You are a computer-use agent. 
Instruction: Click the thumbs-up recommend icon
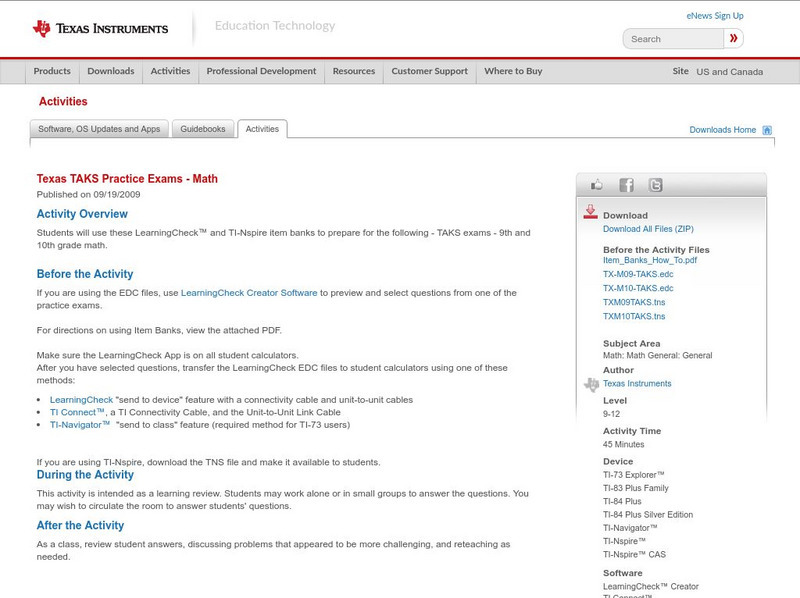tap(597, 184)
